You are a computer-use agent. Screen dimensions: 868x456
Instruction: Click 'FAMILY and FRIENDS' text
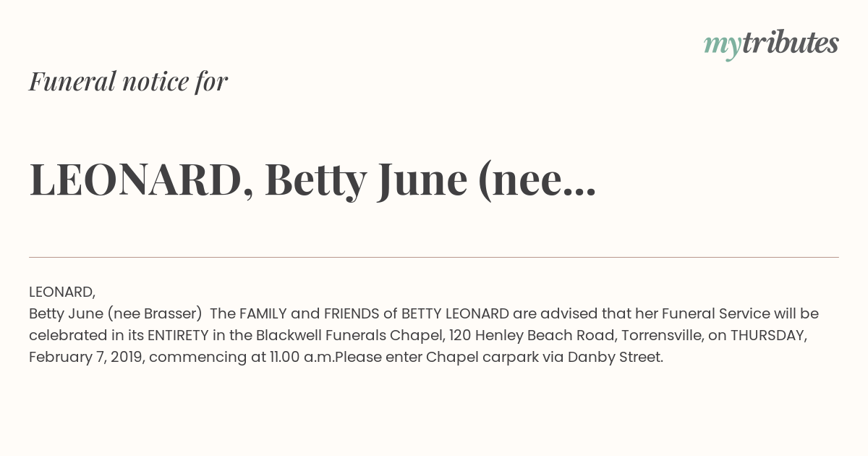pyautogui.click(x=309, y=313)
